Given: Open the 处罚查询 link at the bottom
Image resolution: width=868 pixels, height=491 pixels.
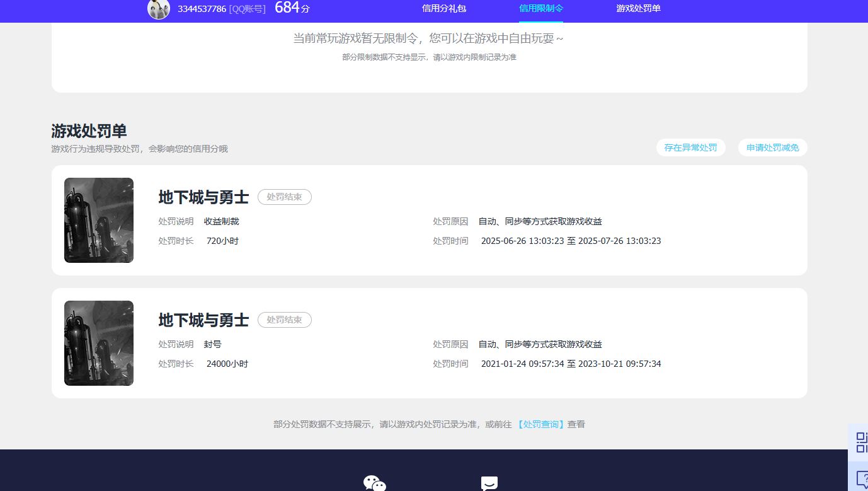Looking at the screenshot, I should pyautogui.click(x=540, y=424).
